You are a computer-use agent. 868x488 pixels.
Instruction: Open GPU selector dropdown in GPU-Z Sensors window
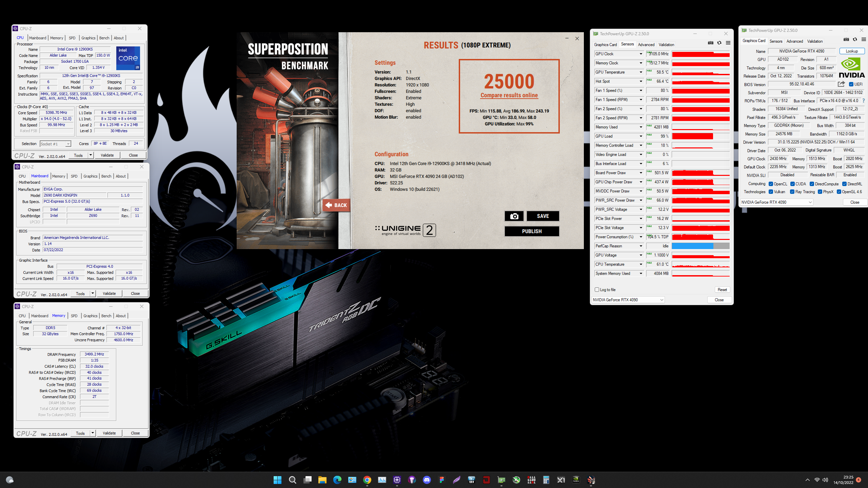(x=628, y=300)
